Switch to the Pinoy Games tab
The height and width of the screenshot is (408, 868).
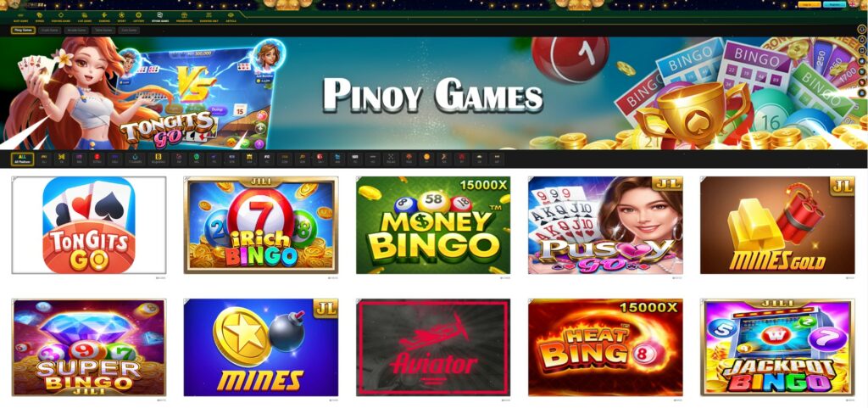point(23,31)
